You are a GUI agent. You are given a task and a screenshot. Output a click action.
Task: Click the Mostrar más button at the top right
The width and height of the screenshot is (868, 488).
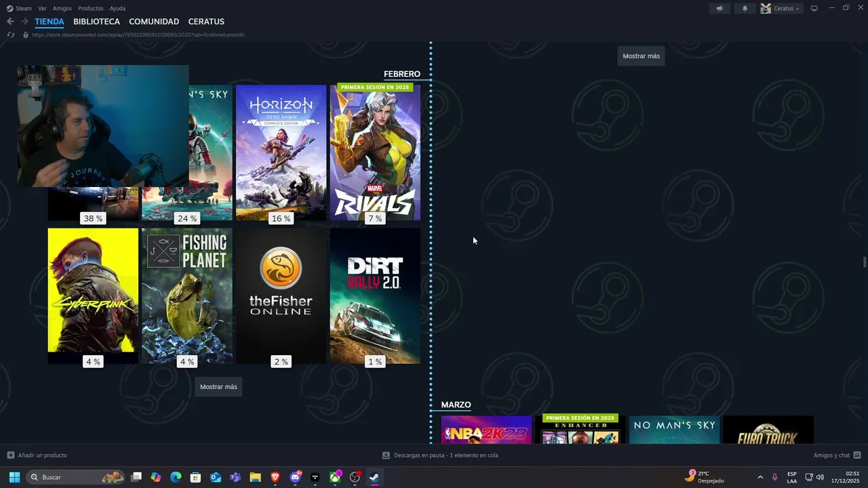[641, 56]
